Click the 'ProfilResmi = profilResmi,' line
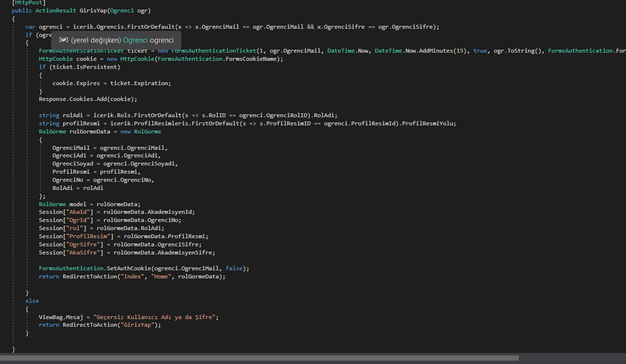 pyautogui.click(x=97, y=172)
